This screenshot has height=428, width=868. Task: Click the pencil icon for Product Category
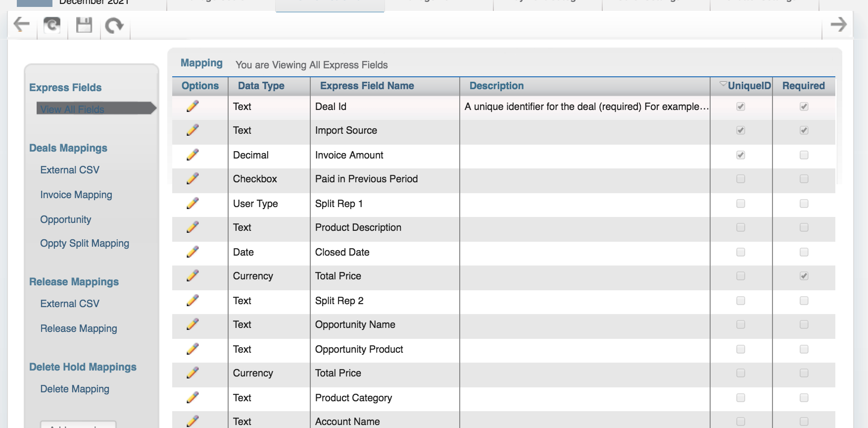click(x=193, y=397)
